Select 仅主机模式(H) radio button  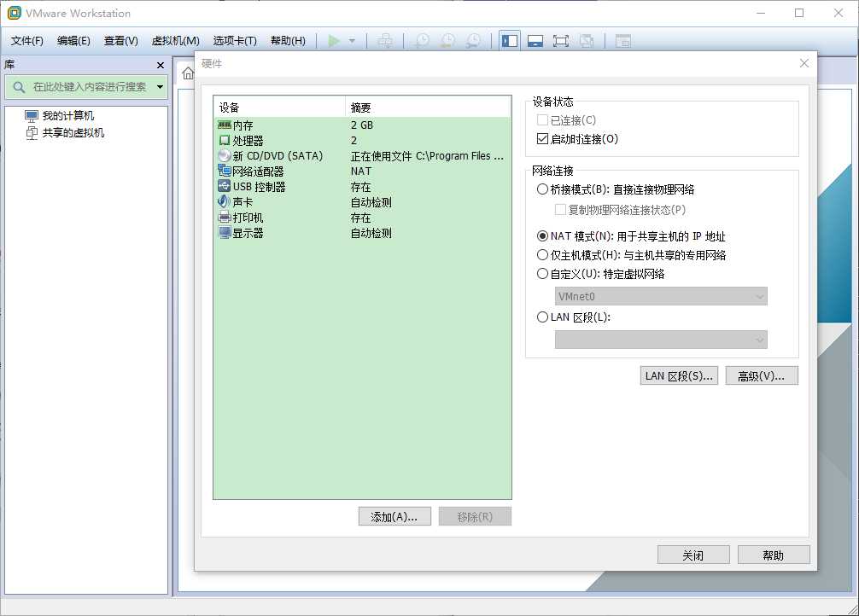(542, 254)
